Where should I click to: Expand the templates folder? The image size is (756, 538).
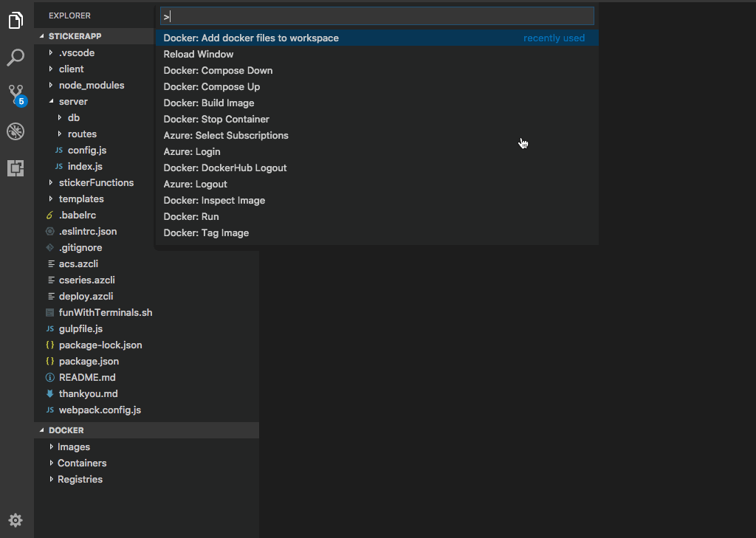coord(51,199)
